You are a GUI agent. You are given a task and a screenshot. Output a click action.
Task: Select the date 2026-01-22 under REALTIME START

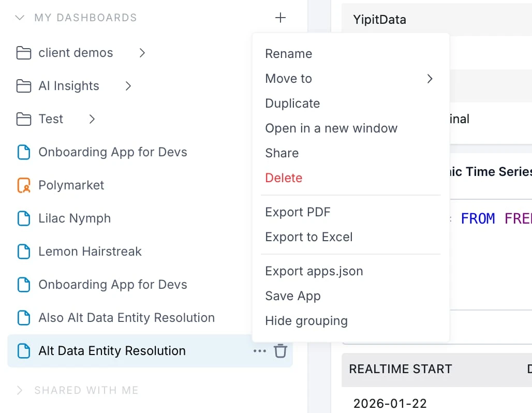click(x=380, y=403)
